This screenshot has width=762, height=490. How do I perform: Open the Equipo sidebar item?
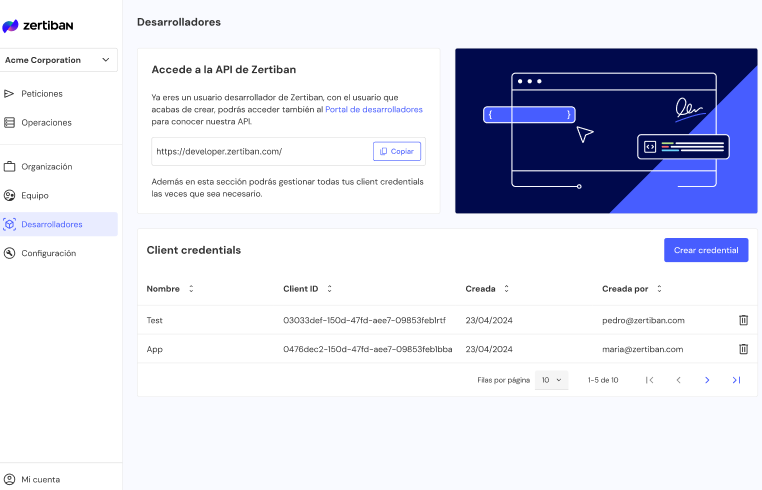pos(35,195)
